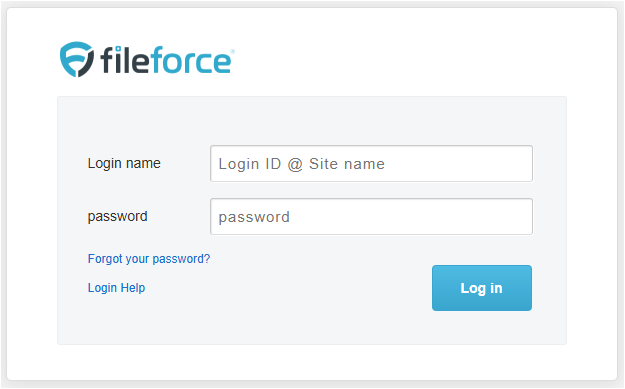Image resolution: width=625 pixels, height=389 pixels.
Task: Click the Fileforce shield logo icon
Action: click(x=77, y=59)
